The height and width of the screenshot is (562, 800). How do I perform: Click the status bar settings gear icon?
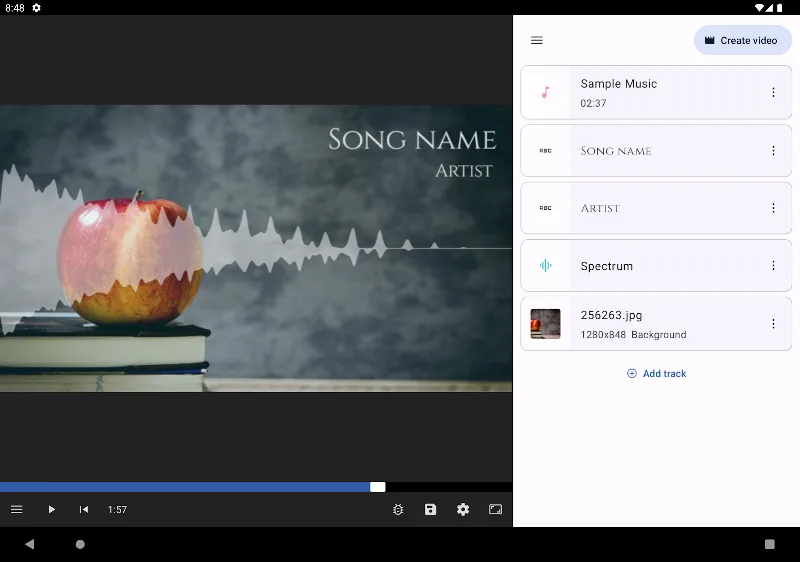(36, 8)
